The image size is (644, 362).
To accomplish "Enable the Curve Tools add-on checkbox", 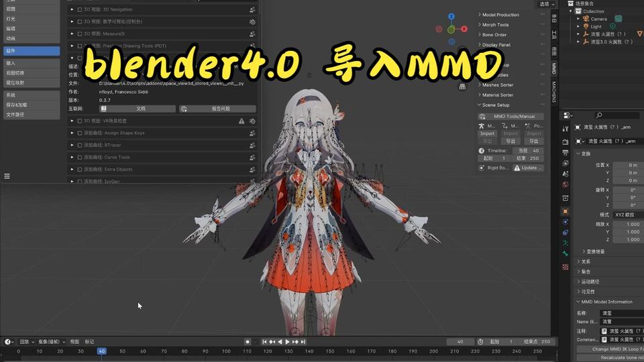I will point(80,157).
